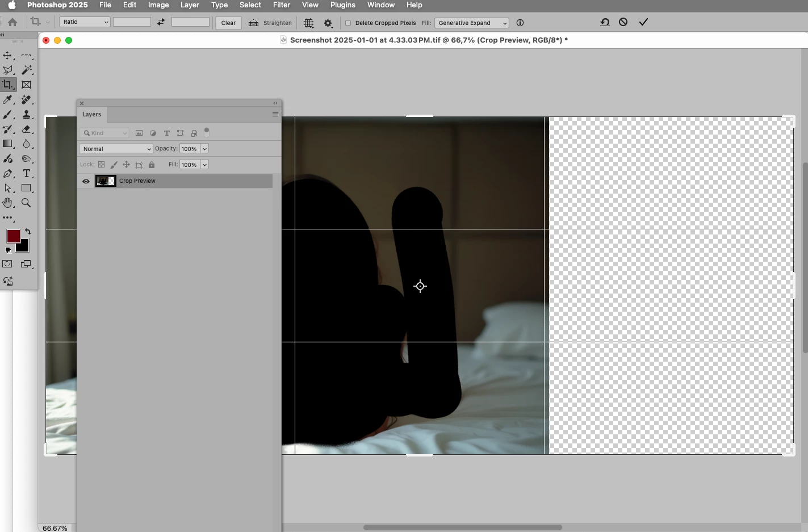Open the Ratio preset dropdown

85,22
